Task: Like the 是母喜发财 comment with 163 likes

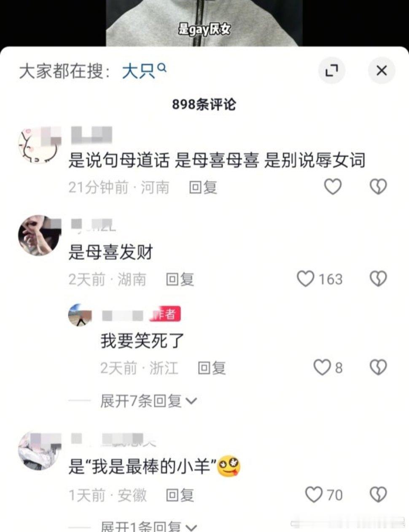Action: 306,279
